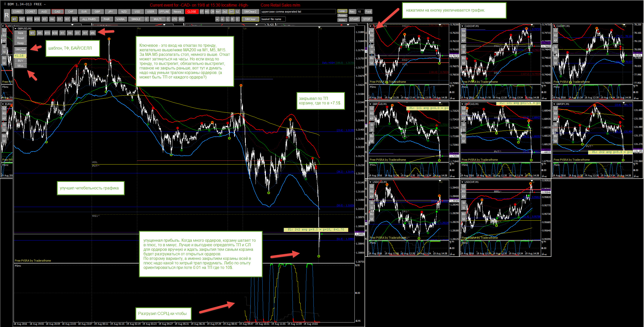The image size is (644, 327).
Task: Select the ALL PAIRS mode
Action: (89, 19)
